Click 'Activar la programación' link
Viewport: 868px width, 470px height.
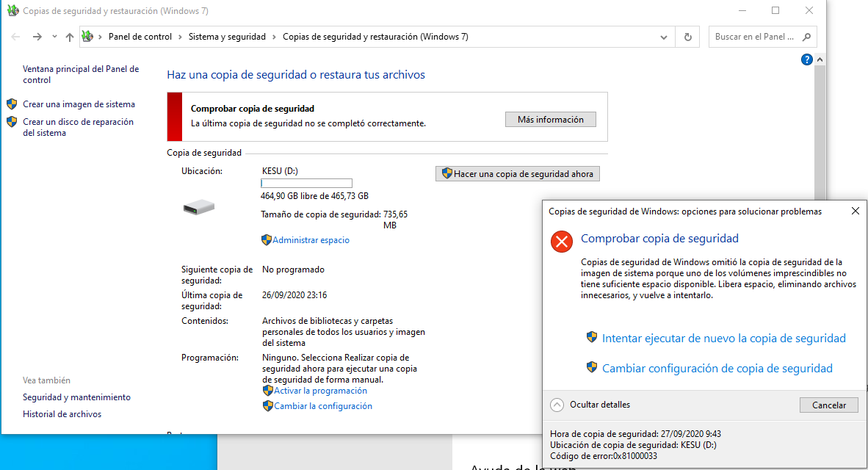(x=320, y=391)
